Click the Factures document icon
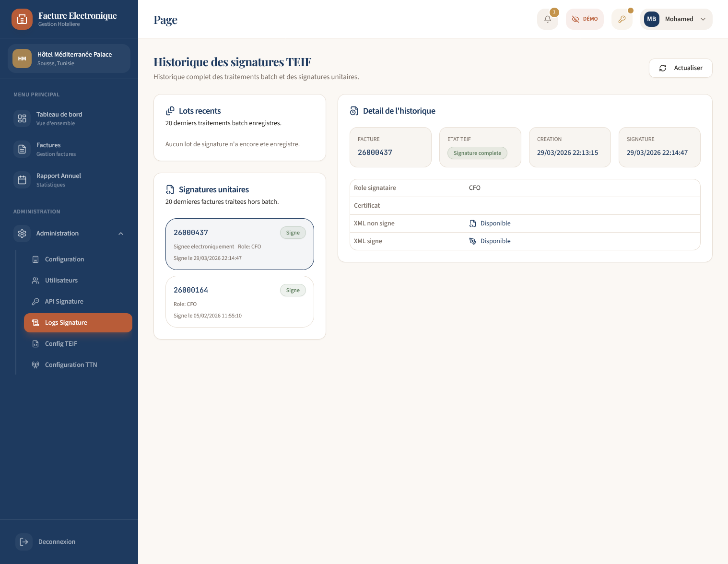Screen dimensions: 728x564 (22, 149)
